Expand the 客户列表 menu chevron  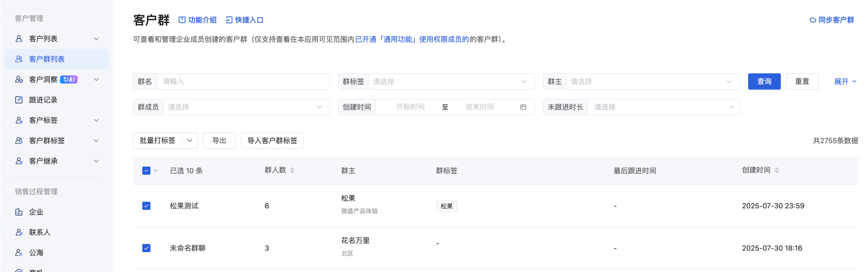[x=96, y=39]
